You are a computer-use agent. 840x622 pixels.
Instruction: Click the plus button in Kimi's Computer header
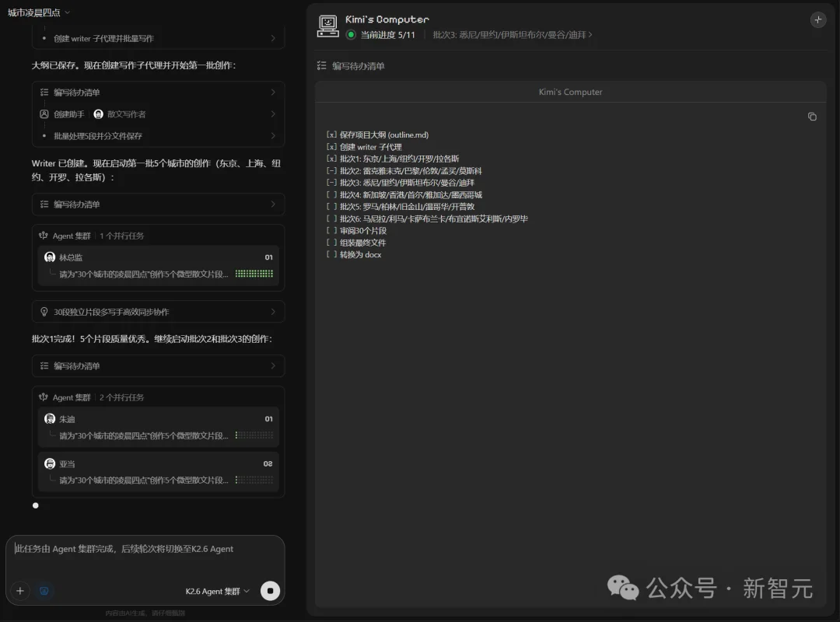pos(817,20)
